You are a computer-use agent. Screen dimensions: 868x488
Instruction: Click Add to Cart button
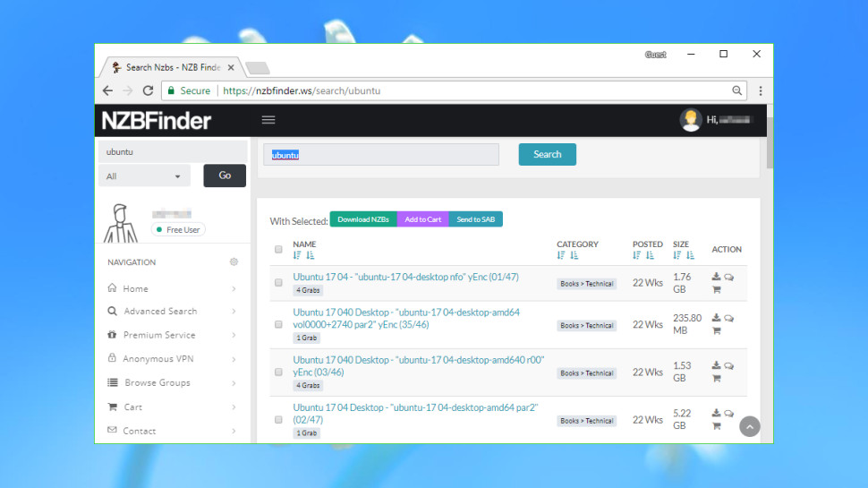(x=423, y=219)
